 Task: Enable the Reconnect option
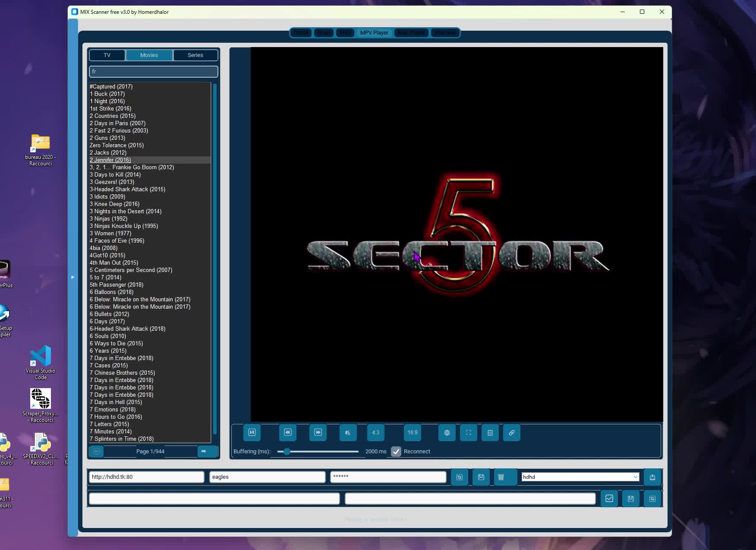click(396, 452)
